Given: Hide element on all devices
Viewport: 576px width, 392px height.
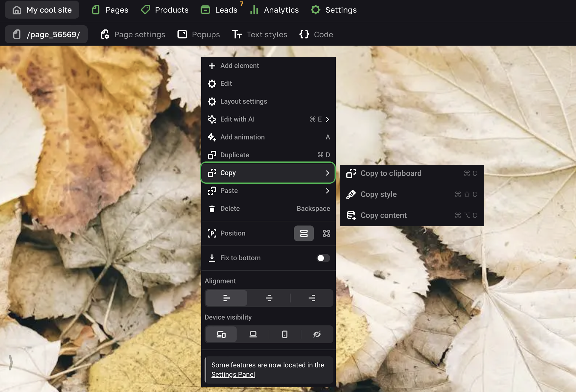Looking at the screenshot, I should pos(317,334).
